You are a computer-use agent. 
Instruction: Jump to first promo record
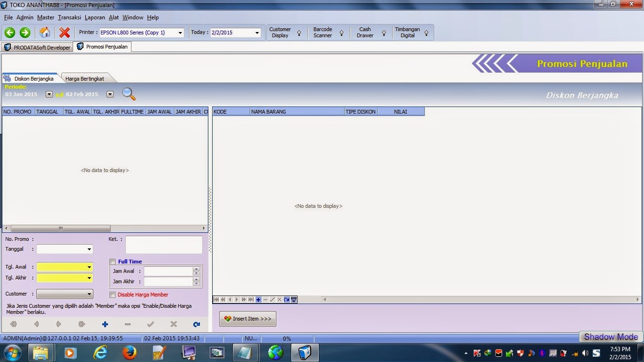pyautogui.click(x=13, y=324)
